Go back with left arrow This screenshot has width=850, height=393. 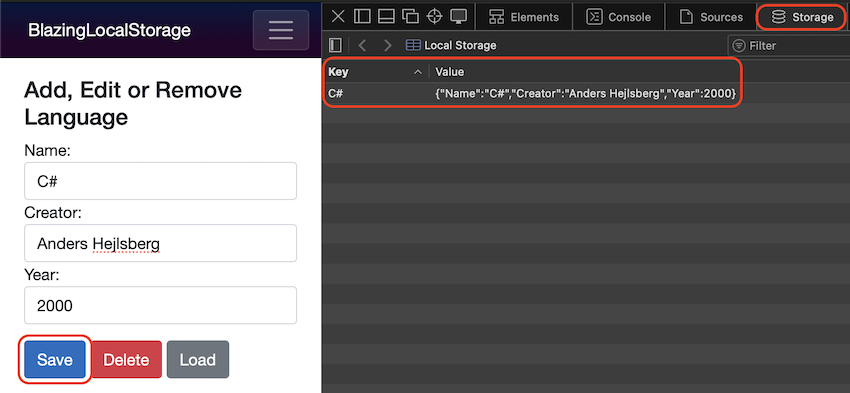click(363, 46)
